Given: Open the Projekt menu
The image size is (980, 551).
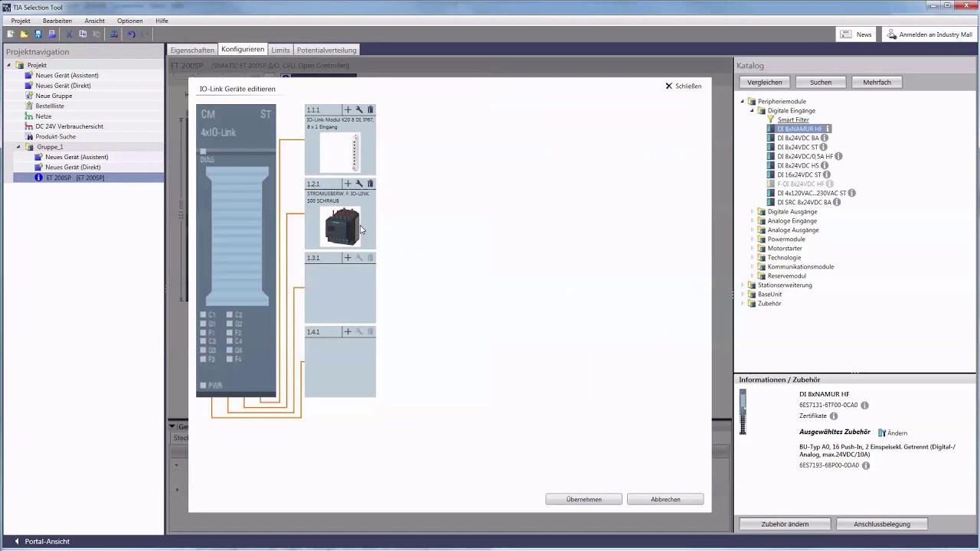Looking at the screenshot, I should (21, 21).
